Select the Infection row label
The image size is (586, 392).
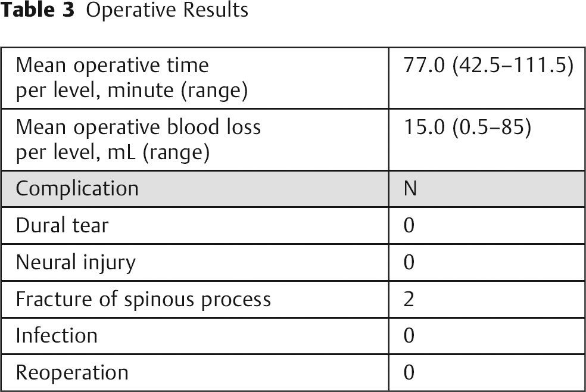coord(57,335)
